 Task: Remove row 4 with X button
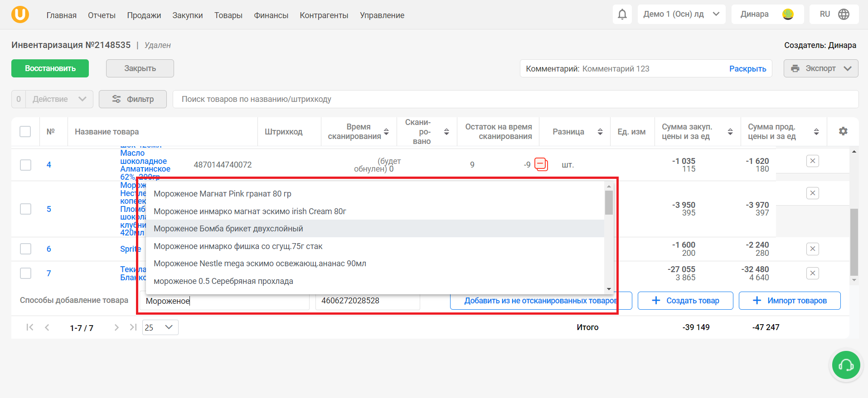812,161
